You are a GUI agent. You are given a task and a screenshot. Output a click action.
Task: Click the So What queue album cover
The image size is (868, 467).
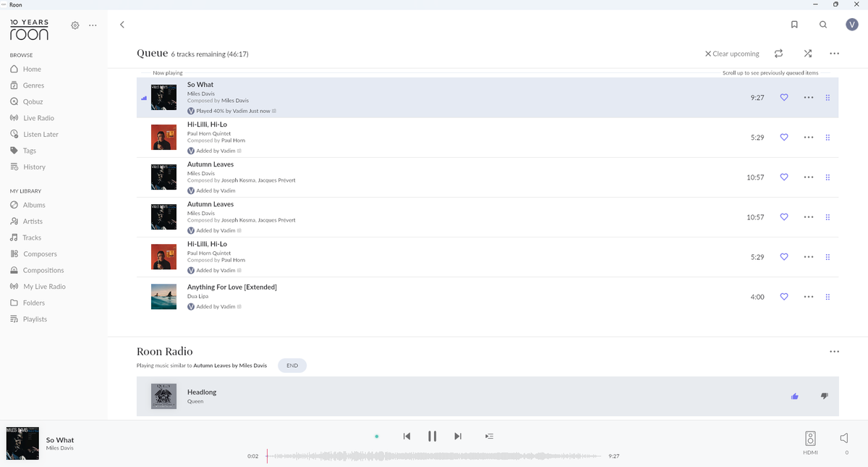pyautogui.click(x=163, y=98)
